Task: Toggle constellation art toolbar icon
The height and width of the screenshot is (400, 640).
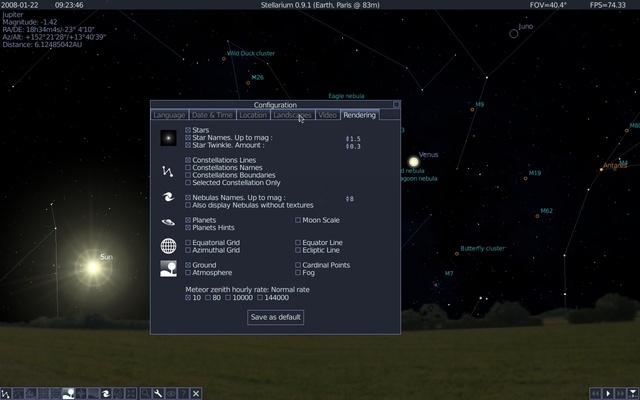Action: [31, 393]
